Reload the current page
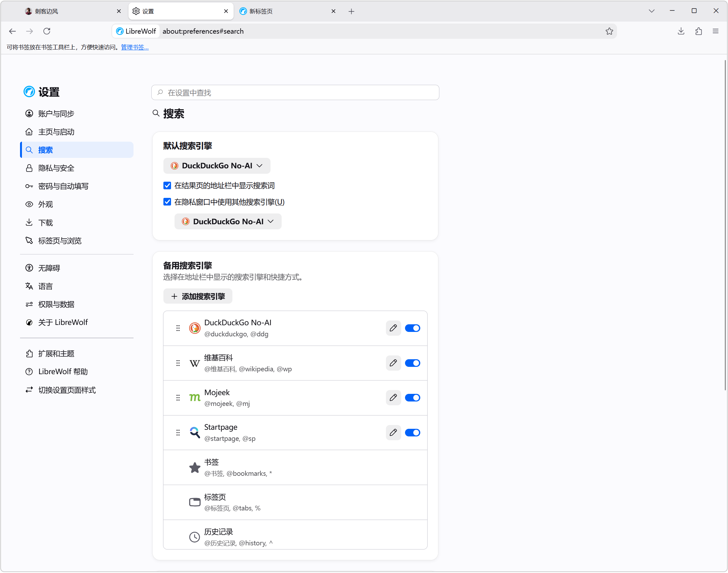728x573 pixels. (x=47, y=31)
